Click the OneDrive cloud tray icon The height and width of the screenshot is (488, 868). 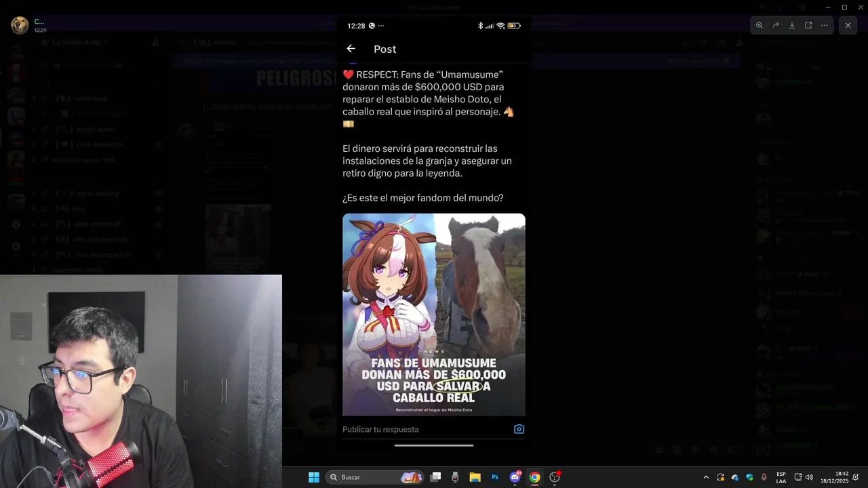click(735, 478)
